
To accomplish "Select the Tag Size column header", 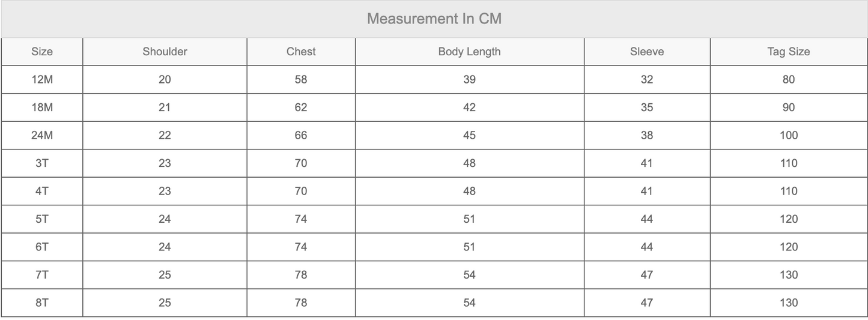I will click(x=789, y=52).
